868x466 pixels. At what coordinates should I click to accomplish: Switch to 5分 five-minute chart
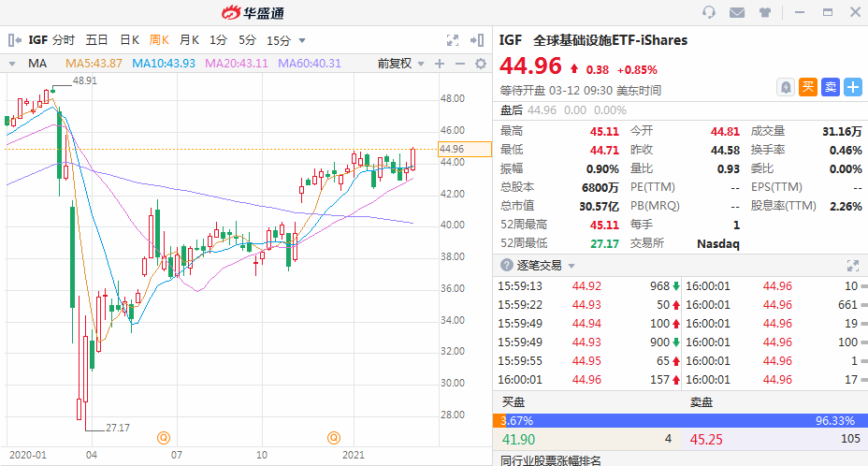[x=248, y=40]
